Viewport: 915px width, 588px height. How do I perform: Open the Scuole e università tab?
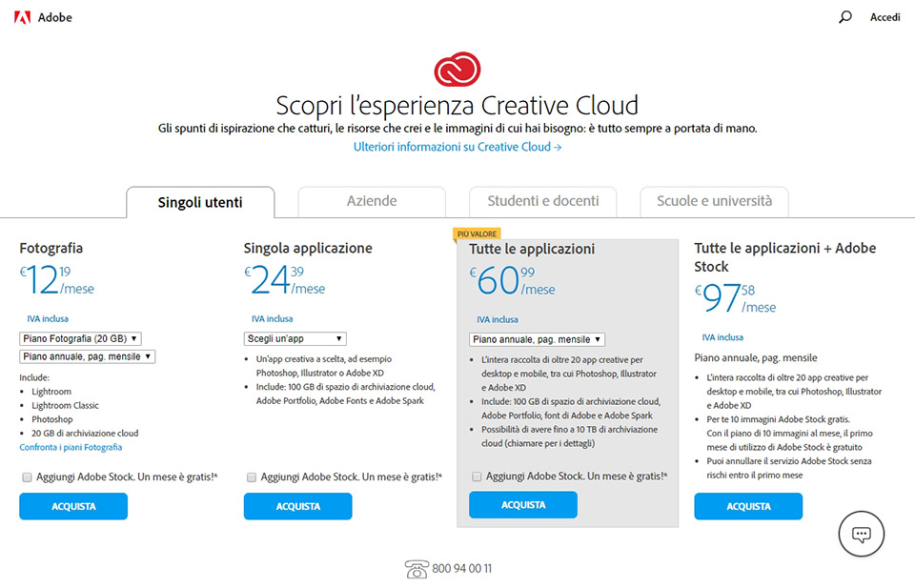pos(714,201)
